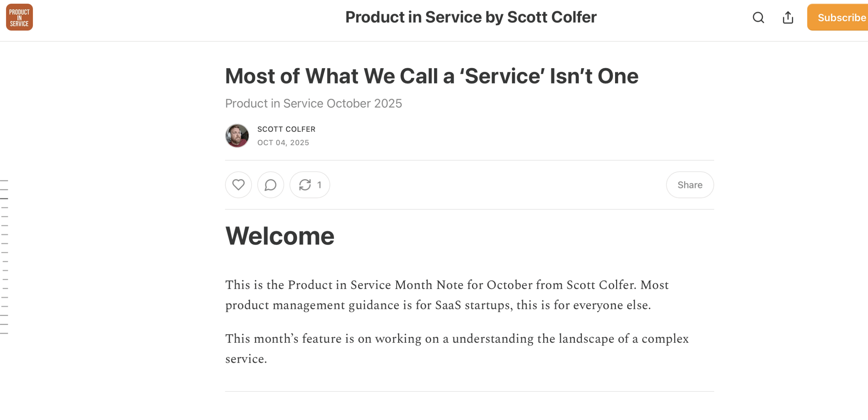868x420 pixels.
Task: Click the Oct 04, 2025 post date
Action: (x=283, y=142)
